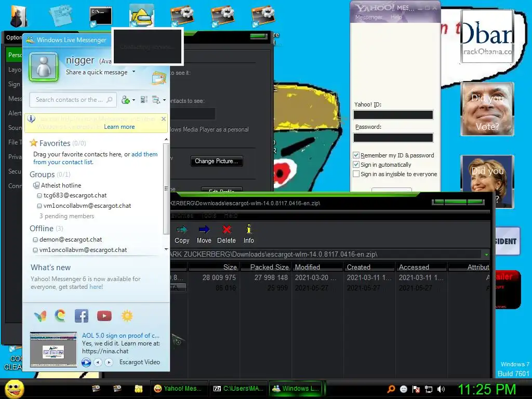Screen dimensions: 532x399
Task: Switch to C:\Users\MA... taskbar button
Action: tap(238, 389)
